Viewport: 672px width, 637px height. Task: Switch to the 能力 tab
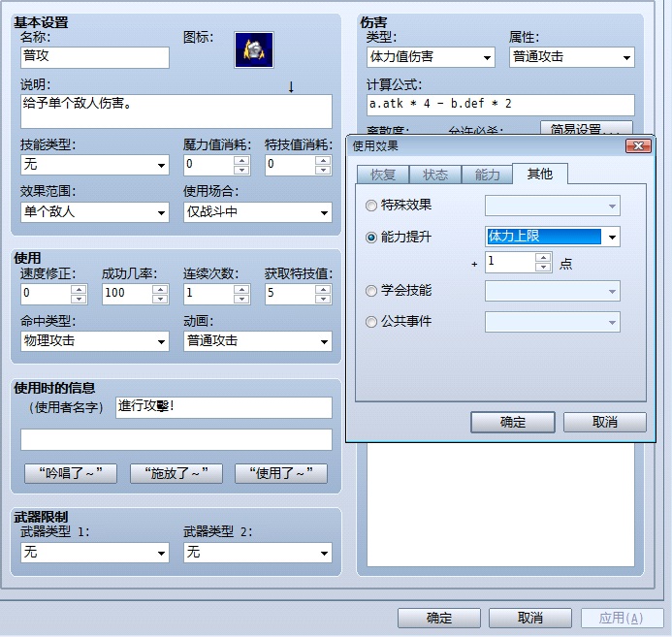pos(488,175)
